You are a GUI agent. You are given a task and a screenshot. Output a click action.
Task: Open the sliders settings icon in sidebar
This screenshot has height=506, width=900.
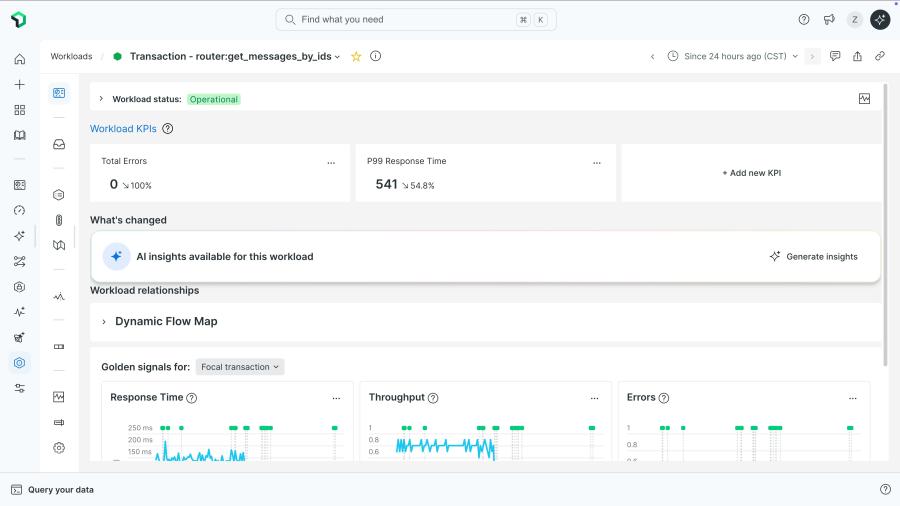(20, 388)
